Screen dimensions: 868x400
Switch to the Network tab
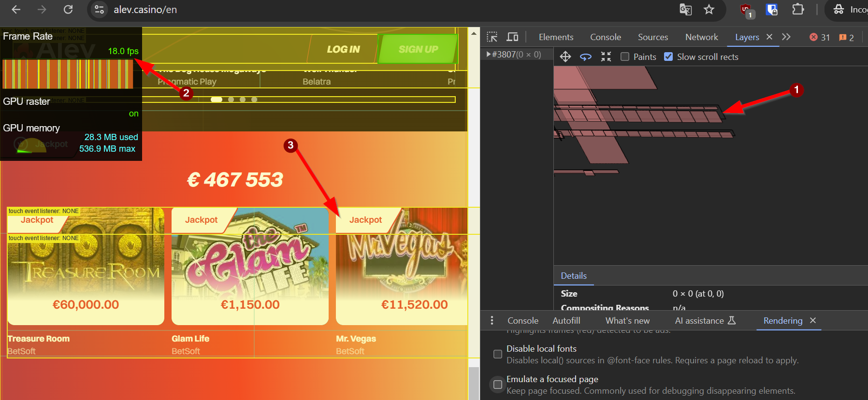pyautogui.click(x=701, y=37)
